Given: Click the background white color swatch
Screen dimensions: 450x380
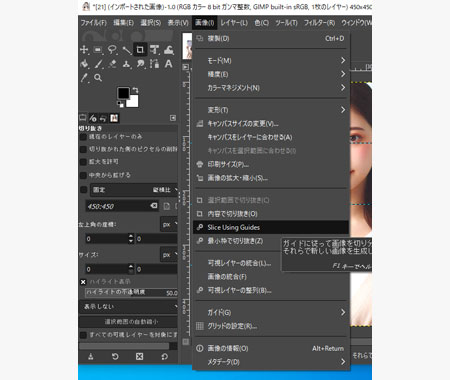Looking at the screenshot, I should pyautogui.click(x=132, y=101).
